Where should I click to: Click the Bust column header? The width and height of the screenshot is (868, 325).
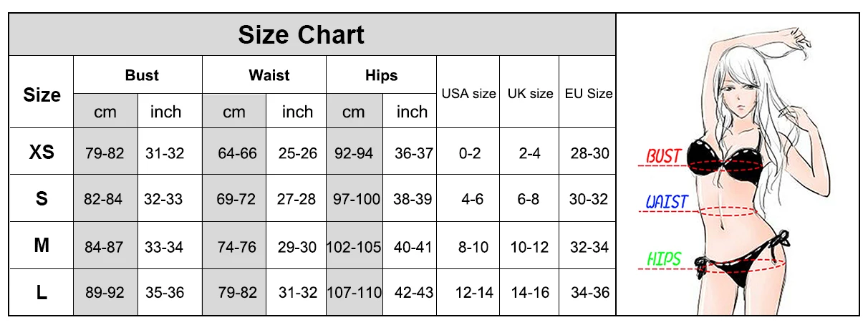point(142,75)
